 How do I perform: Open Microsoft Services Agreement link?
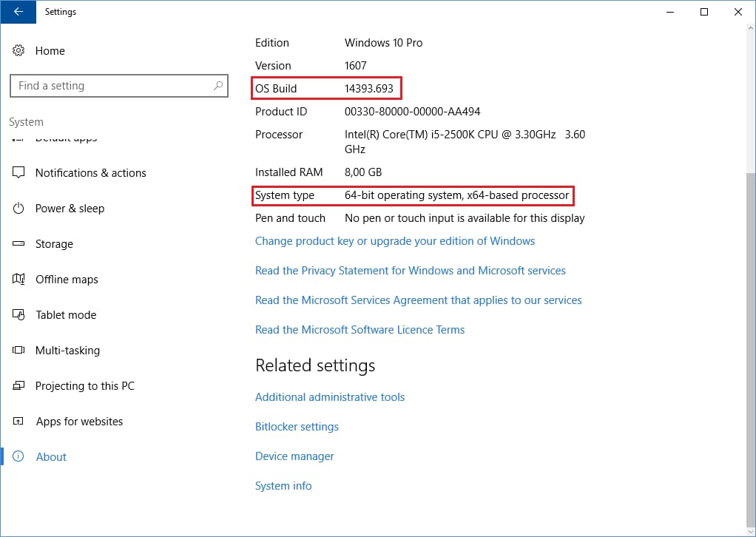coord(418,300)
